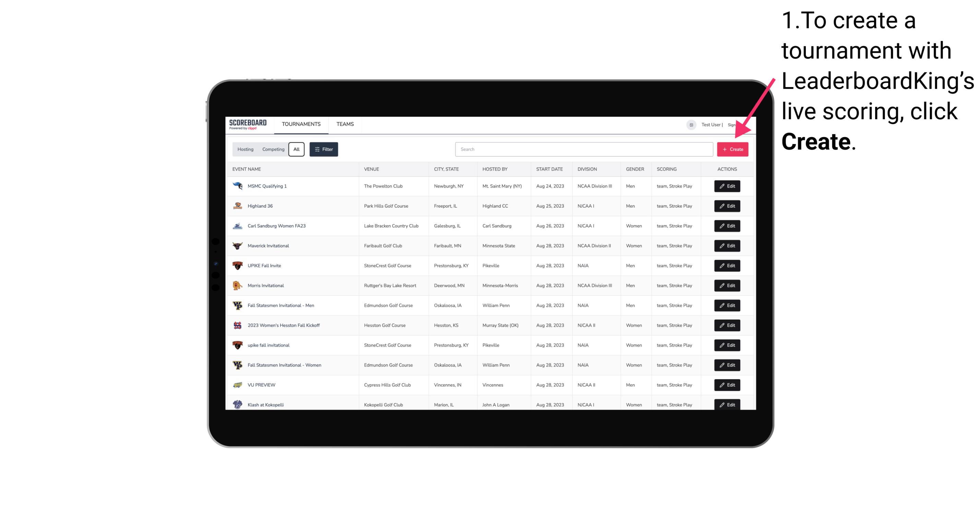Click the Test User account menu
The width and height of the screenshot is (980, 527).
coord(710,124)
